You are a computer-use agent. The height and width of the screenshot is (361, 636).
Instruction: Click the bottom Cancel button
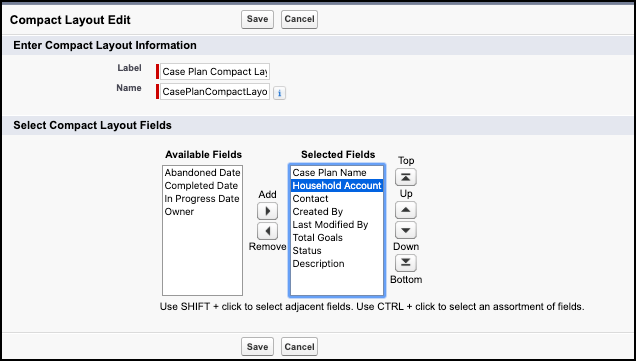[x=299, y=347]
